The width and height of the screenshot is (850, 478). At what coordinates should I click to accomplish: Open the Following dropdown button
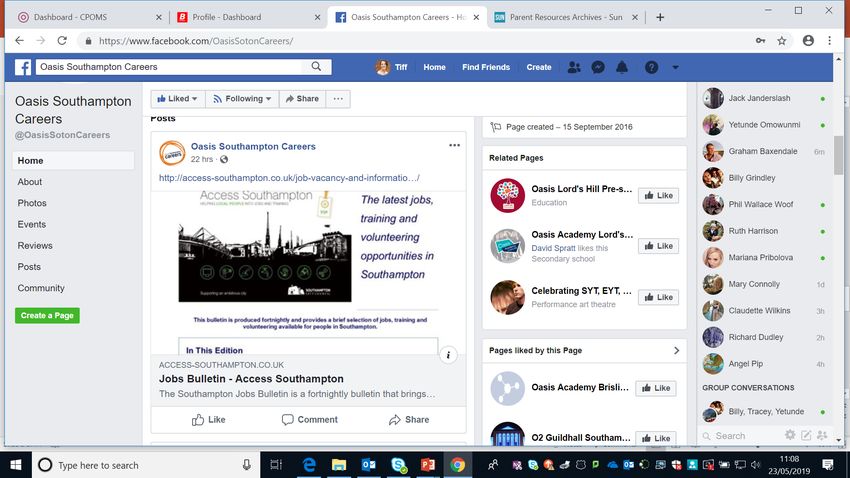[242, 99]
